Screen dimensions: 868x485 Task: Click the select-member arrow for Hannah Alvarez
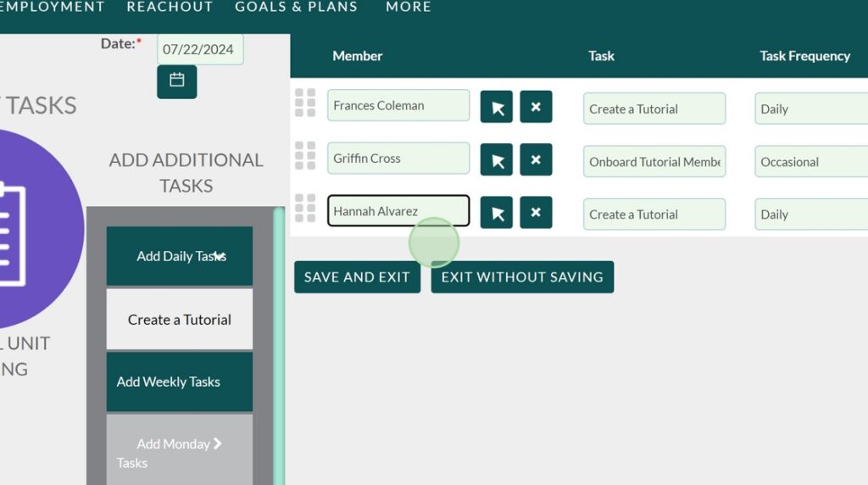pos(497,213)
